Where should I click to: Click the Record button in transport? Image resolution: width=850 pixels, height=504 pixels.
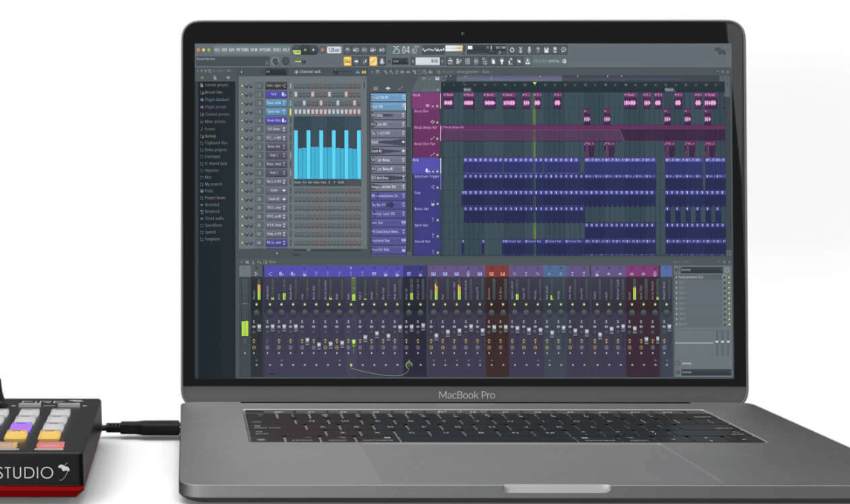point(323,50)
